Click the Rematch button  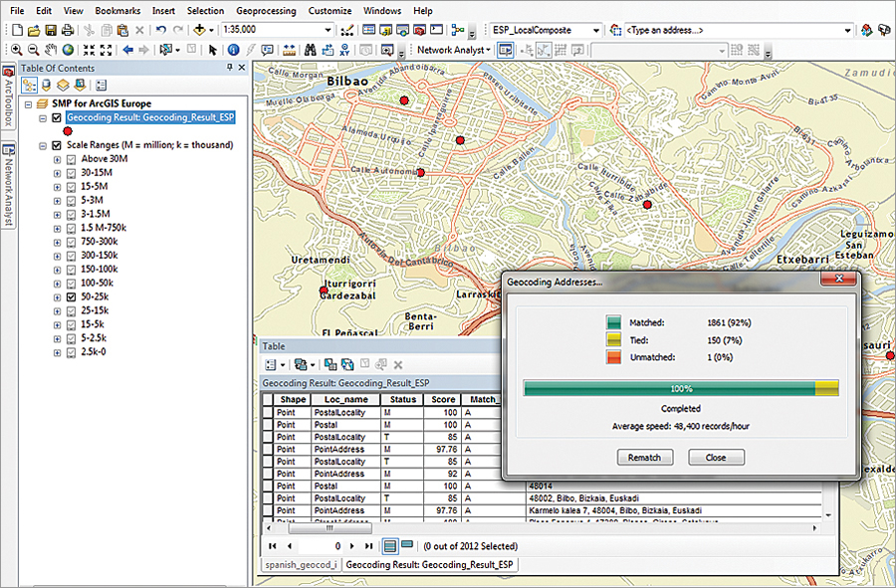[645, 458]
